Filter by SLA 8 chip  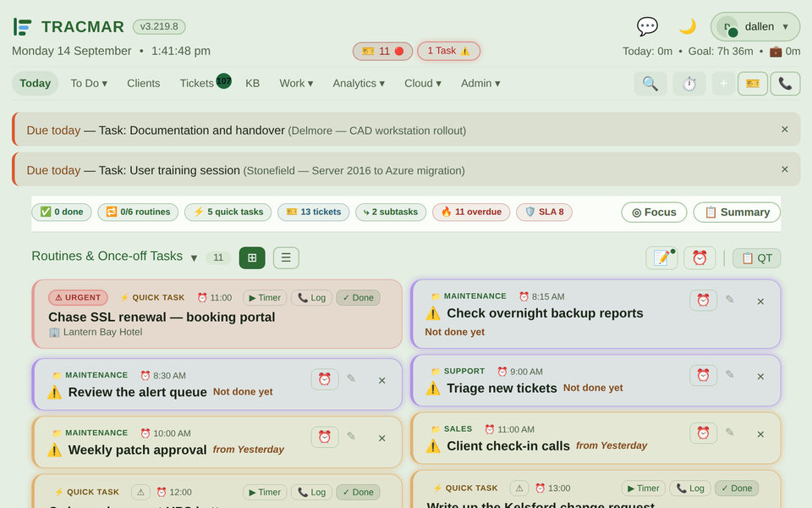[x=544, y=212]
